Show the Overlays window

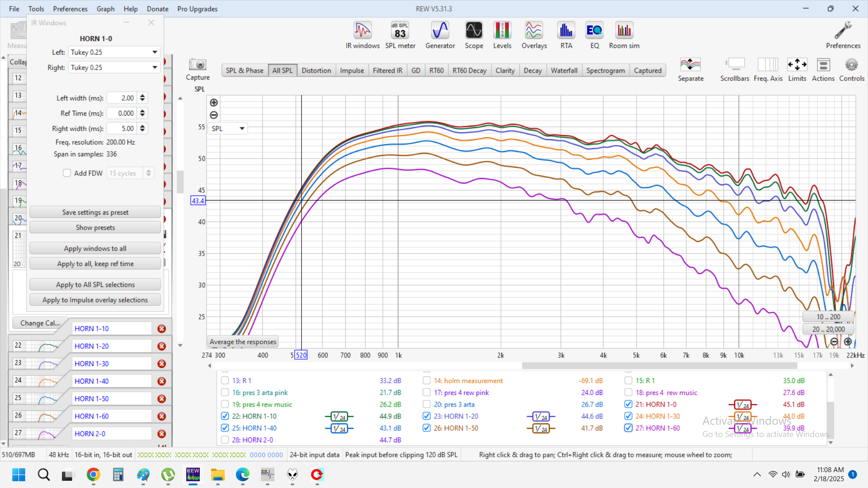coord(534,35)
